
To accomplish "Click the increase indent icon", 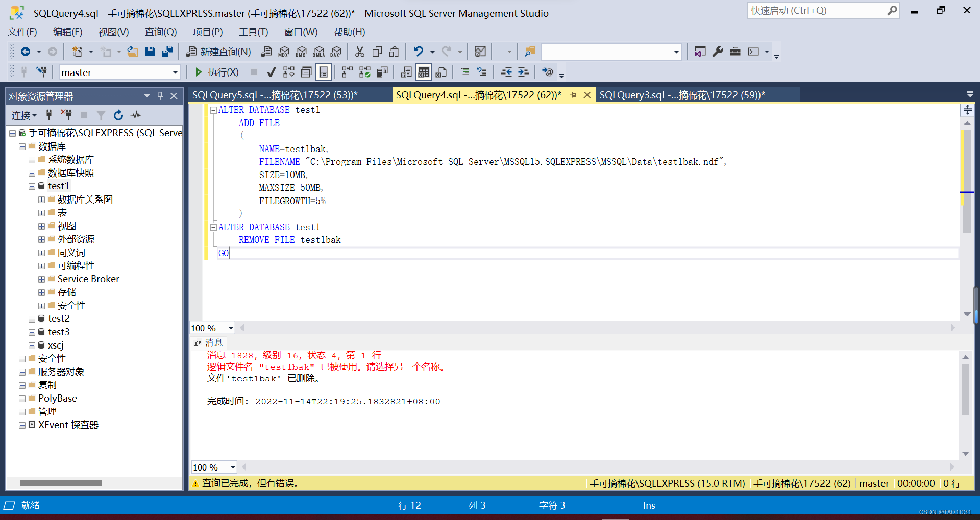I will [524, 72].
